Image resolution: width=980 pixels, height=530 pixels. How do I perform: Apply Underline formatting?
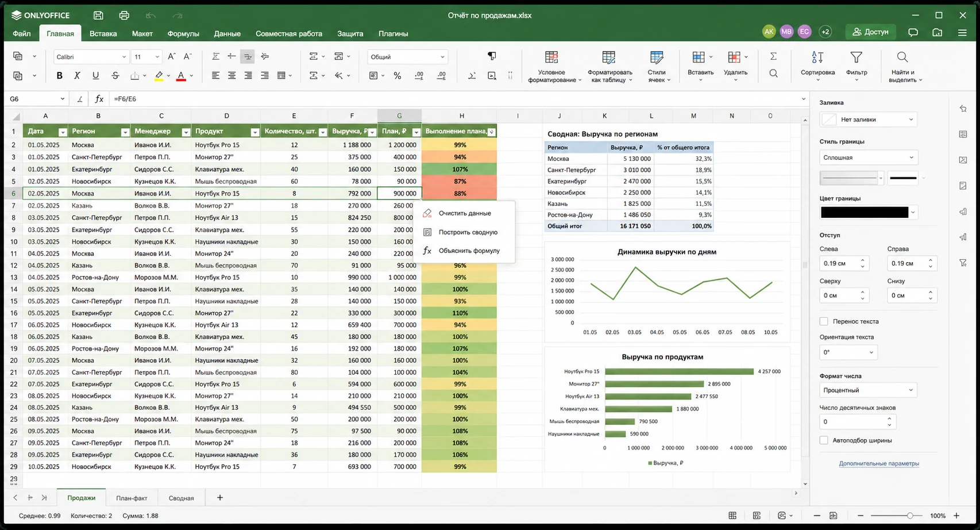pos(95,75)
